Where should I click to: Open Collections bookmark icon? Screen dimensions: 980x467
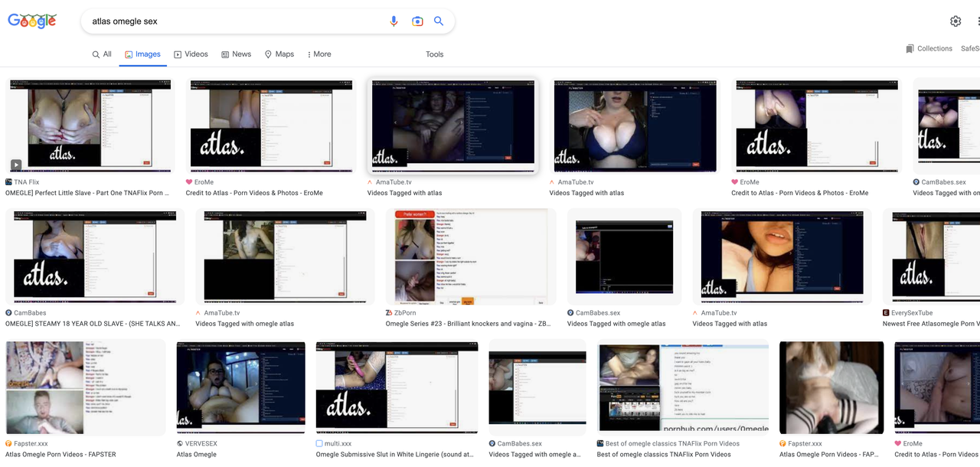pos(910,48)
